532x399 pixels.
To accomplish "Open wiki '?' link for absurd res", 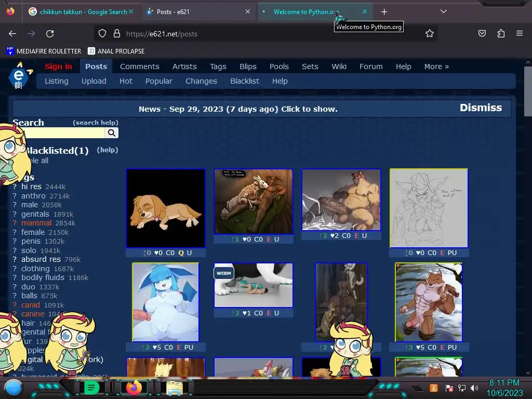I will [x=15, y=259].
